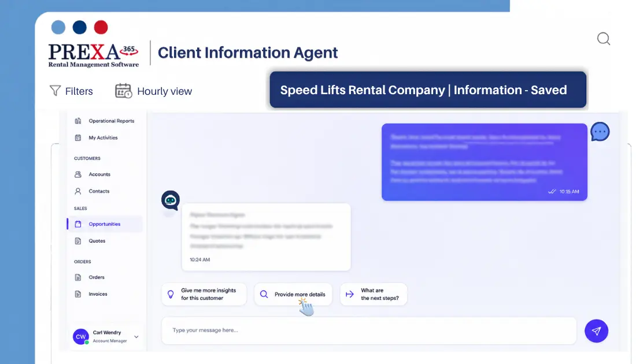Click the Quotes document icon

coord(78,241)
